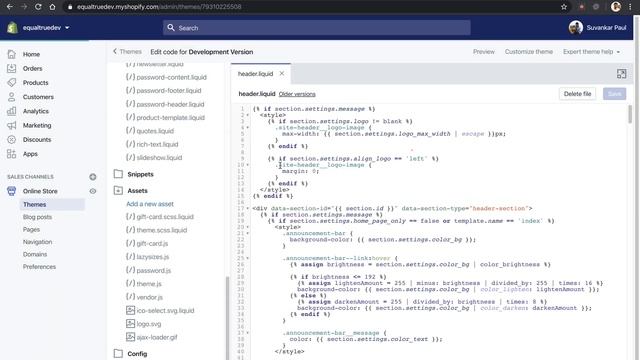This screenshot has height=360, width=640.
Task: Expand the Config folder
Action: click(131, 354)
